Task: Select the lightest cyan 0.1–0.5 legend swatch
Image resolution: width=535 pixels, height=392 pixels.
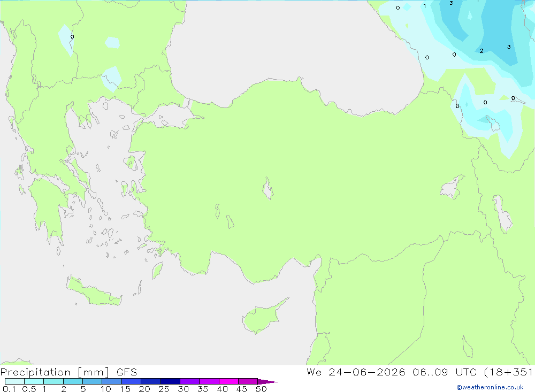Action: pos(14,381)
